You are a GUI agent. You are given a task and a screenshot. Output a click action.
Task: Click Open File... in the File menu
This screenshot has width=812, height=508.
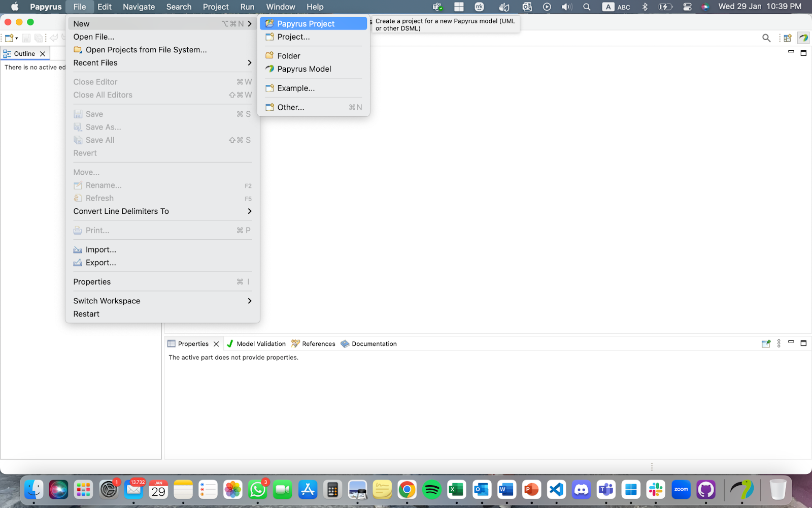click(94, 37)
